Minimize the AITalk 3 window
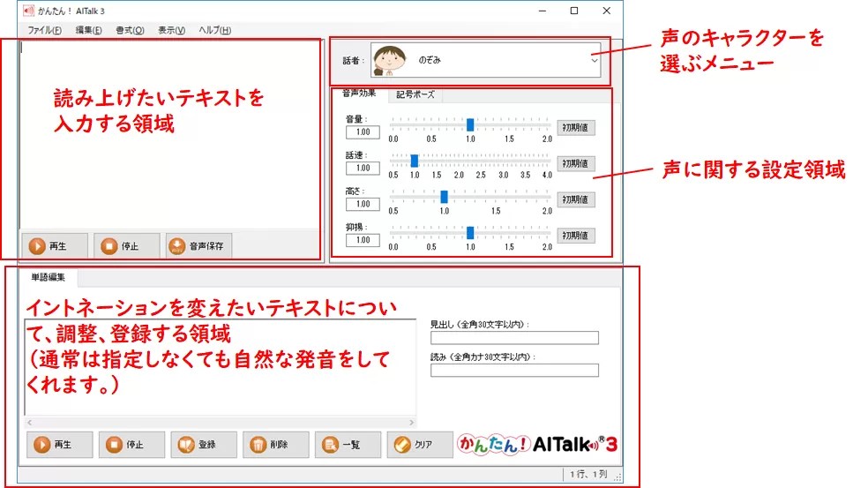This screenshot has width=868, height=488. click(x=542, y=11)
